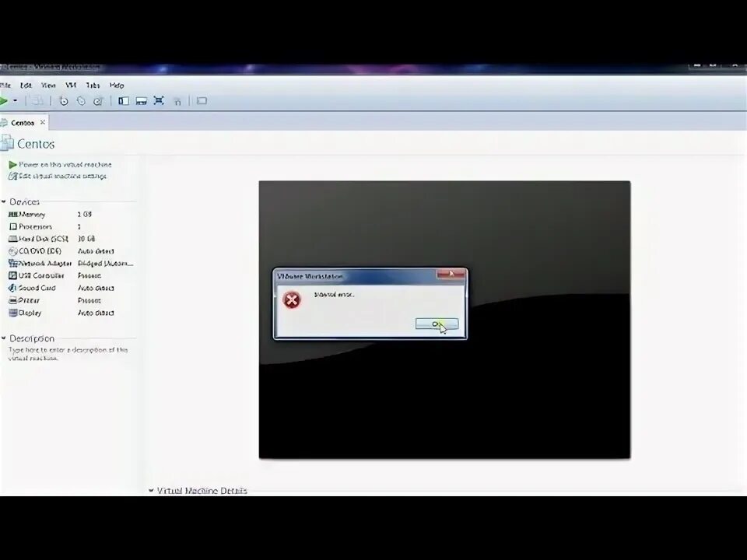Click the description text field
Viewport: 747px width, 560px height.
[68, 354]
